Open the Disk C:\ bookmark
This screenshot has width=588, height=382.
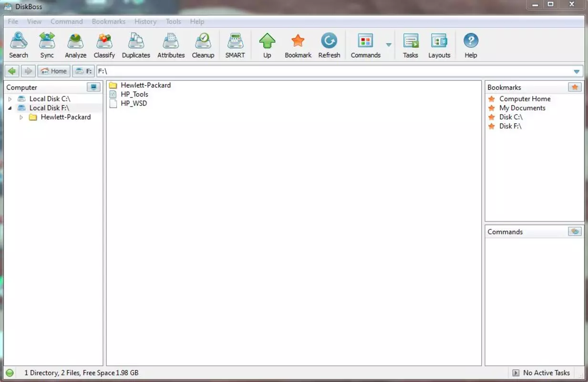pyautogui.click(x=511, y=117)
